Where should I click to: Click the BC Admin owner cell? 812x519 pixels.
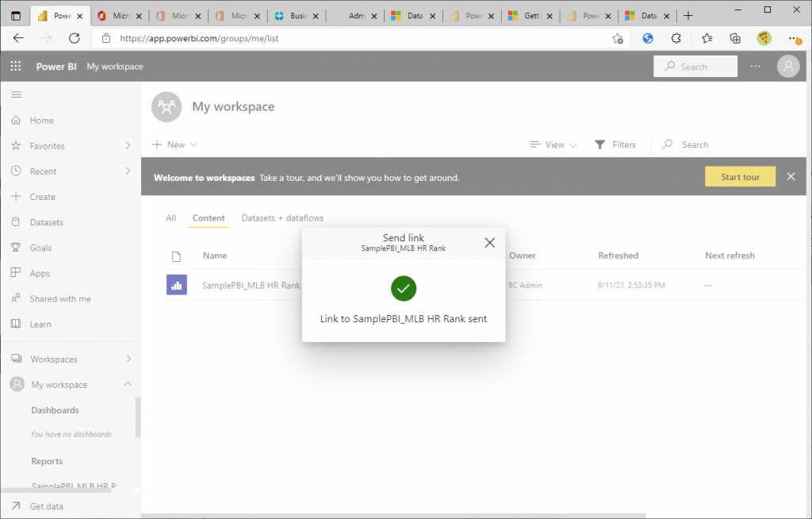525,285
